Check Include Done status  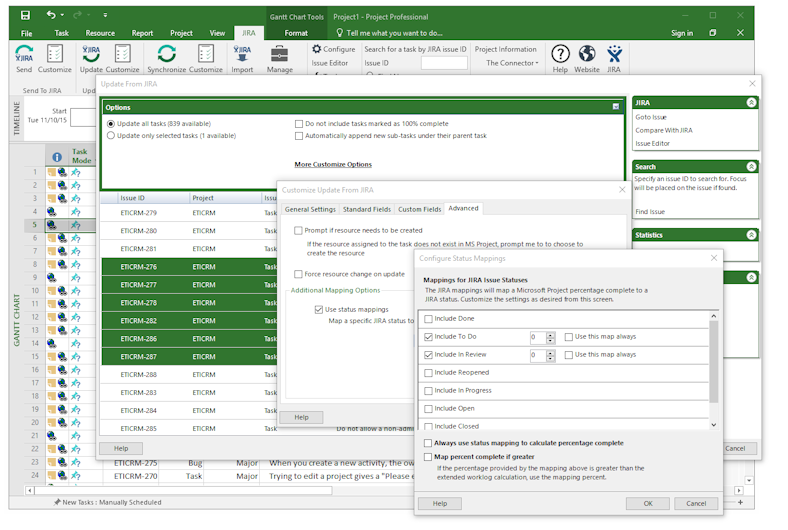point(428,319)
